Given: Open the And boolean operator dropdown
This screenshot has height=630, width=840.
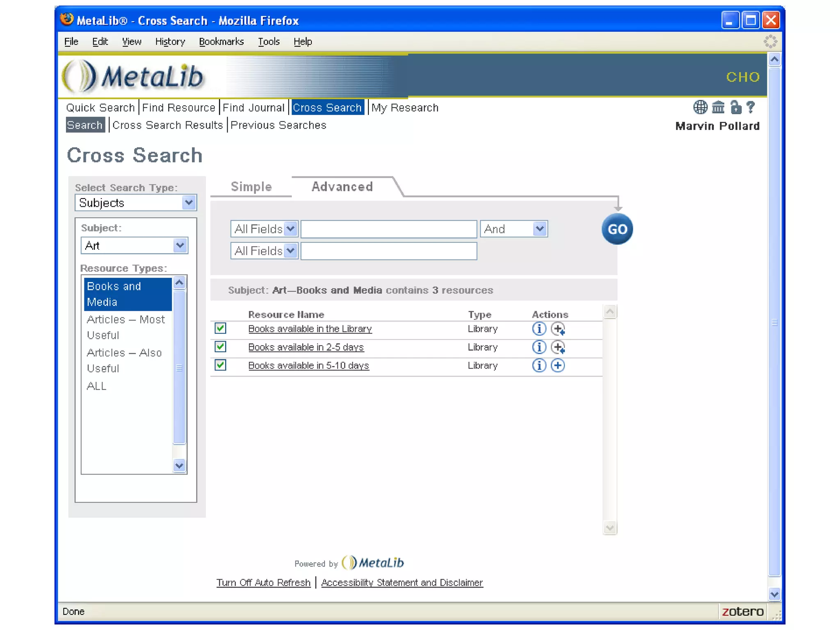Looking at the screenshot, I should [514, 229].
